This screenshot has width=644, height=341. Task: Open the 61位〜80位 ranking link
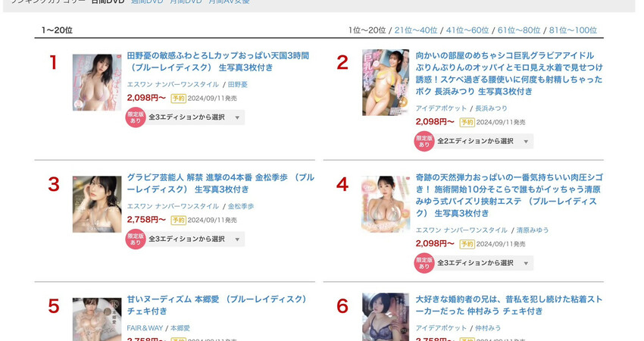point(519,30)
